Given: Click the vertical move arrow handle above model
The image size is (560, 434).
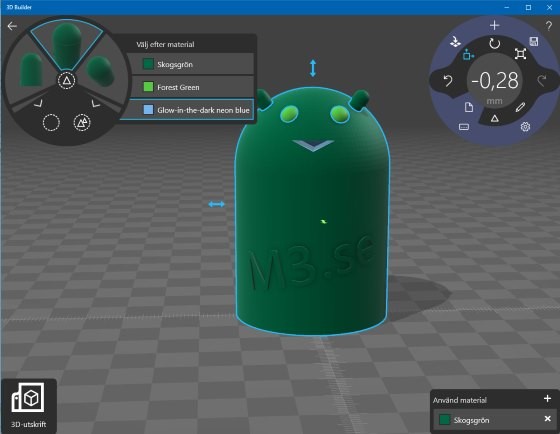Looking at the screenshot, I should [313, 68].
